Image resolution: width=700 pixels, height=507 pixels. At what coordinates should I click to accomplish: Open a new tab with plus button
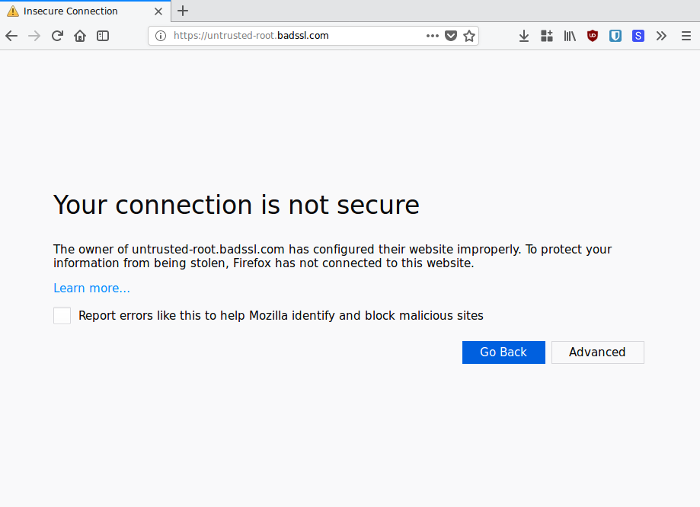pos(183,11)
